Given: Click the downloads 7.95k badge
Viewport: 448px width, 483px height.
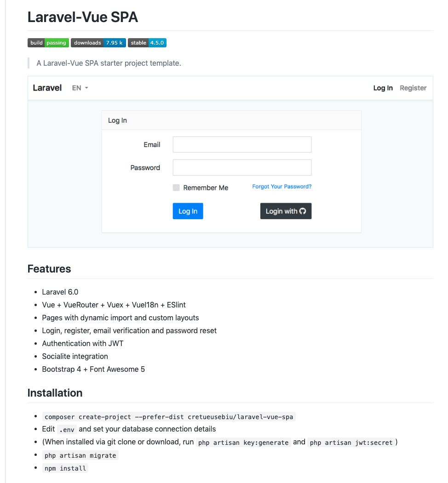Looking at the screenshot, I should [98, 43].
